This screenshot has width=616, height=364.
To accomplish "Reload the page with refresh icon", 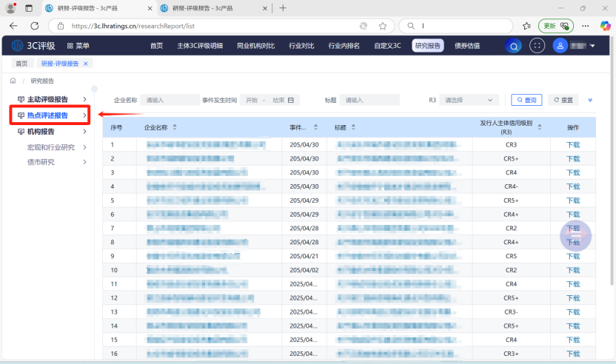I will (x=35, y=26).
